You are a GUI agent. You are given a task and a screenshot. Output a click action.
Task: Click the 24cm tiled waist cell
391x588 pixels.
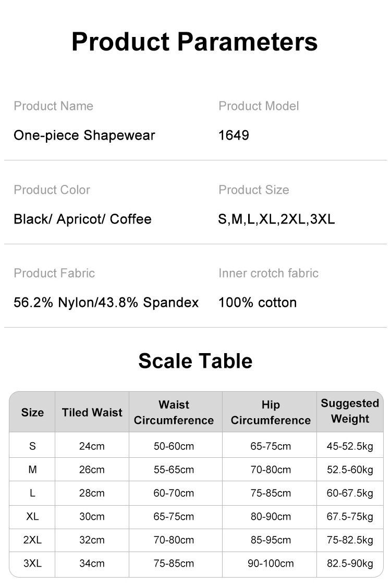pyautogui.click(x=92, y=446)
